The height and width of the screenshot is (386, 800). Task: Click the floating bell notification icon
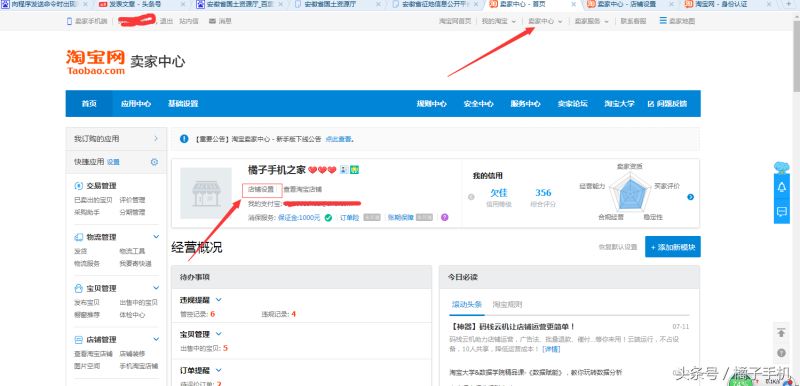782,187
